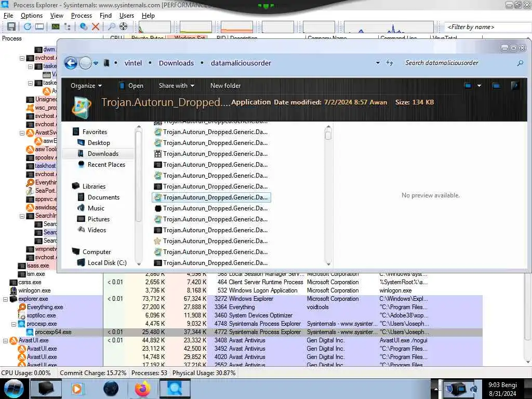This screenshot has width=532, height=399.
Task: Select Desktop under Favorites
Action: pos(99,143)
